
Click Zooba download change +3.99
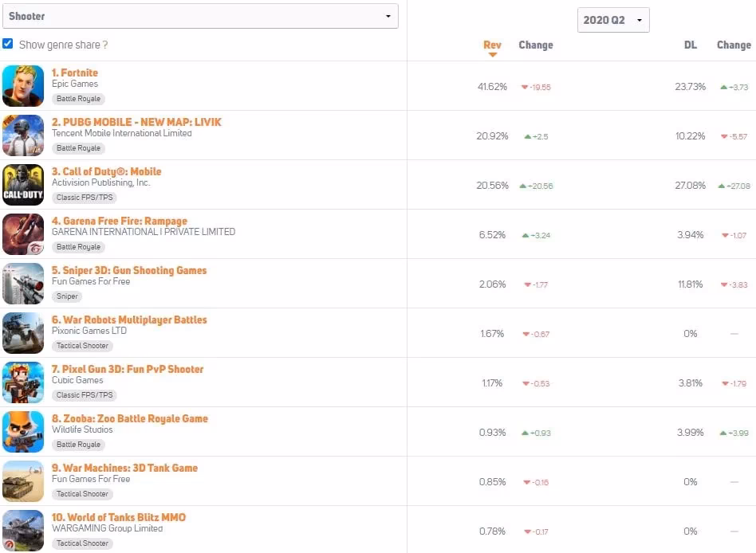click(734, 433)
